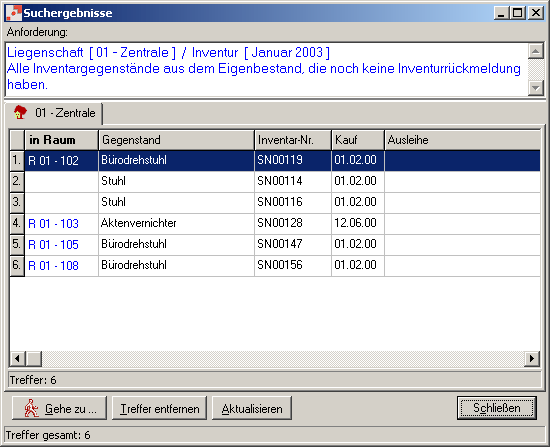Open room link R 01 - 103
The image size is (550, 447).
pos(53,224)
